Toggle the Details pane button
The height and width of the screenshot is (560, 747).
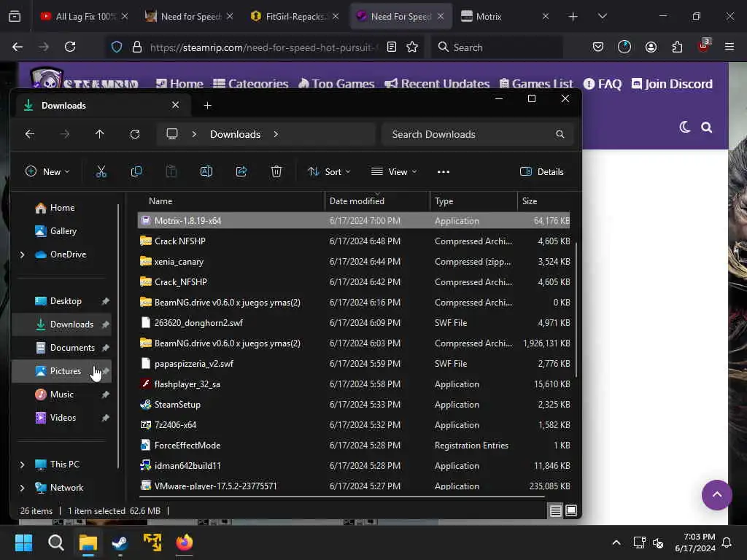(542, 172)
